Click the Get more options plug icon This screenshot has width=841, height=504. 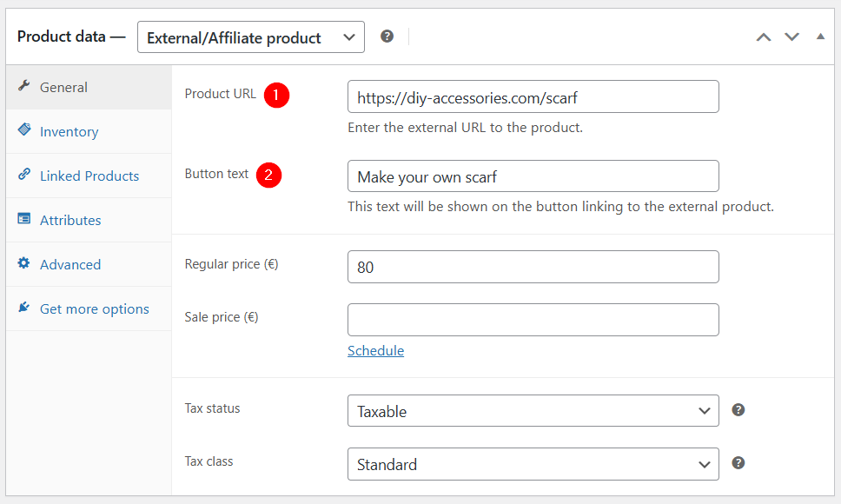click(x=23, y=308)
